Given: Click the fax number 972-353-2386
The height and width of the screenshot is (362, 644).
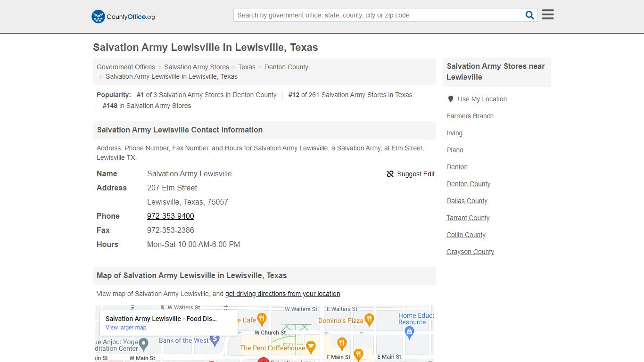Looking at the screenshot, I should point(171,230).
